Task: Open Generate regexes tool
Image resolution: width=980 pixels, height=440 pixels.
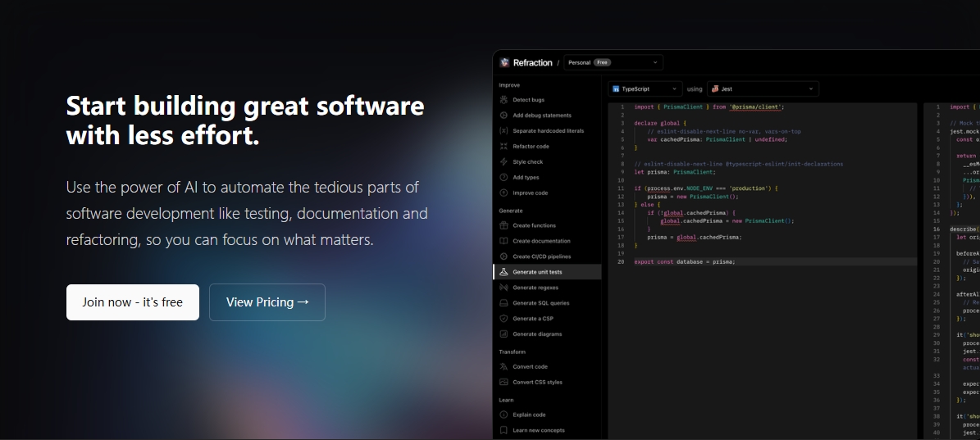Action: 548,288
